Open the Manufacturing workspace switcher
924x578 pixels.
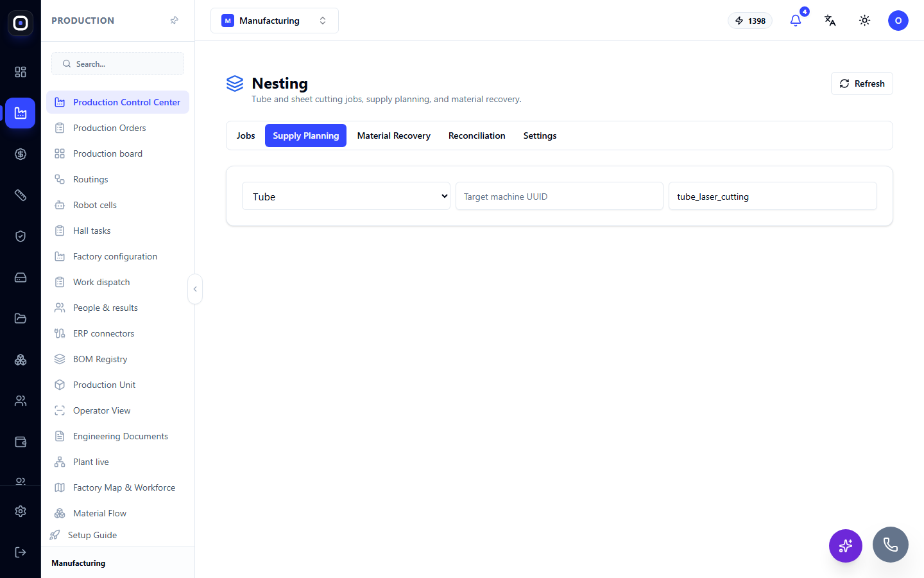[275, 21]
